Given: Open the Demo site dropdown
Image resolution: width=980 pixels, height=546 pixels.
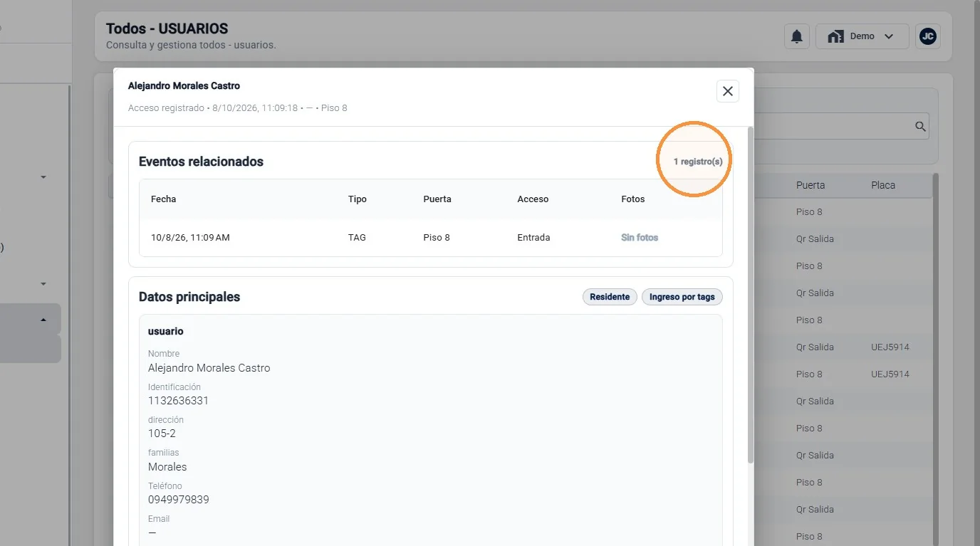Looking at the screenshot, I should (x=862, y=36).
